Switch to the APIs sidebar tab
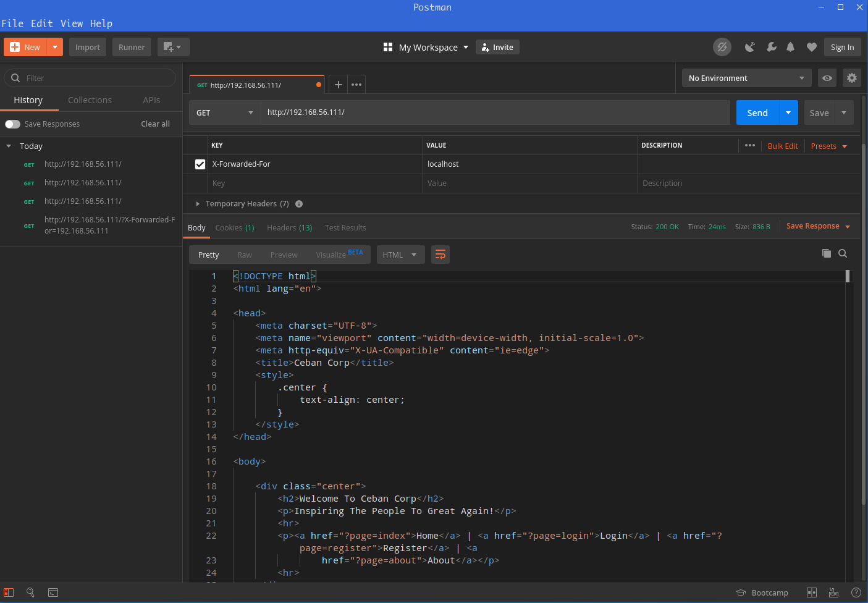Screen dimensions: 868x603 tap(151, 100)
